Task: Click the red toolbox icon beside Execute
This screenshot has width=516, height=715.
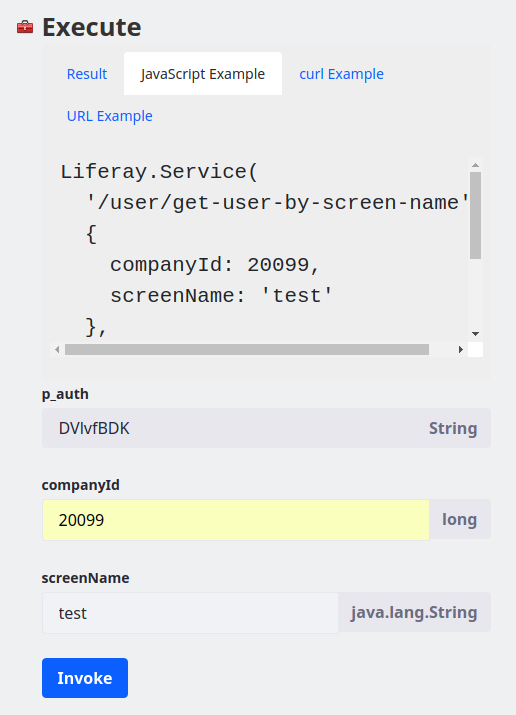Action: pos(25,27)
